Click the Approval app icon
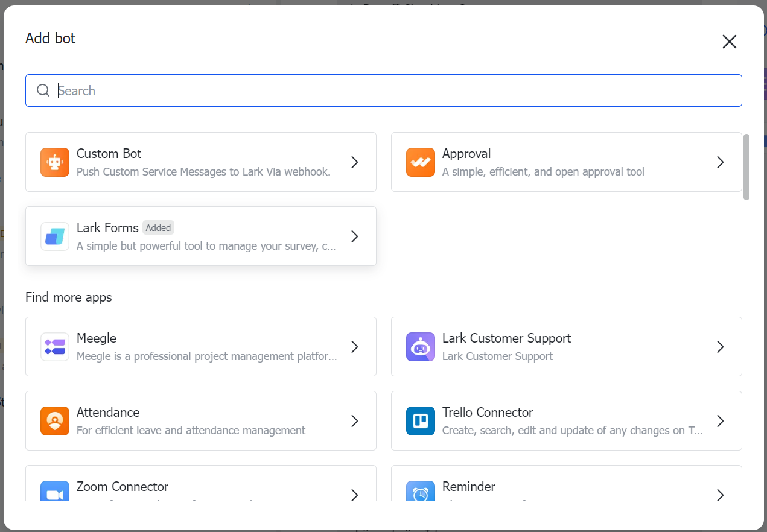 tap(421, 162)
